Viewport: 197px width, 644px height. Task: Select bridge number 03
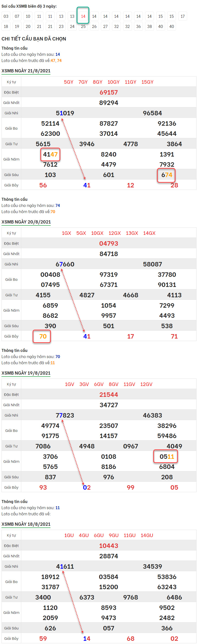pos(6,16)
